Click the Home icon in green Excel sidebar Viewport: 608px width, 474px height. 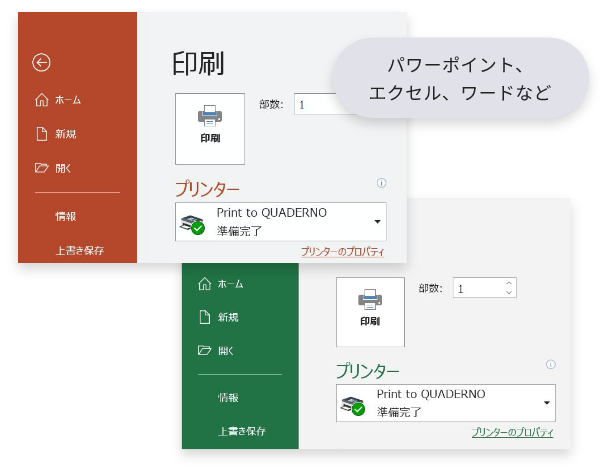click(x=205, y=284)
